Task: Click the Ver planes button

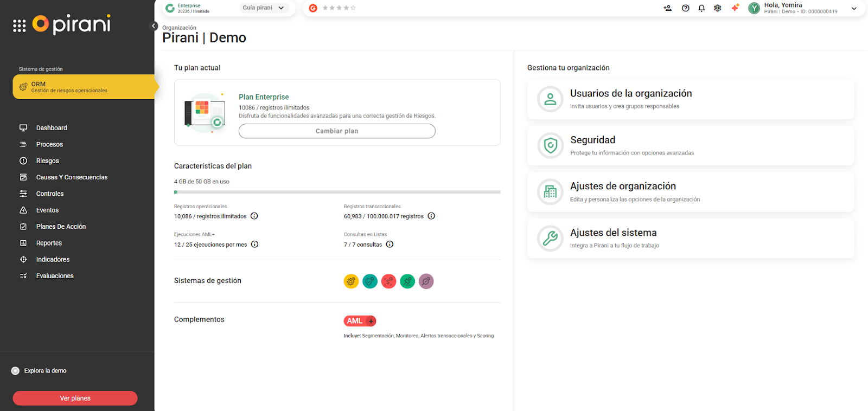Action: (x=75, y=398)
